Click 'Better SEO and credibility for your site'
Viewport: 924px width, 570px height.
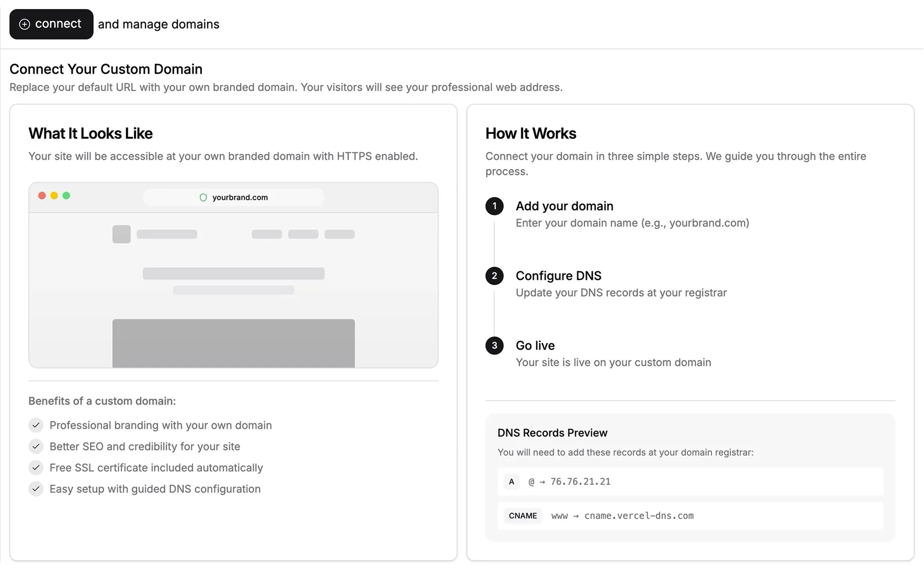tap(144, 447)
